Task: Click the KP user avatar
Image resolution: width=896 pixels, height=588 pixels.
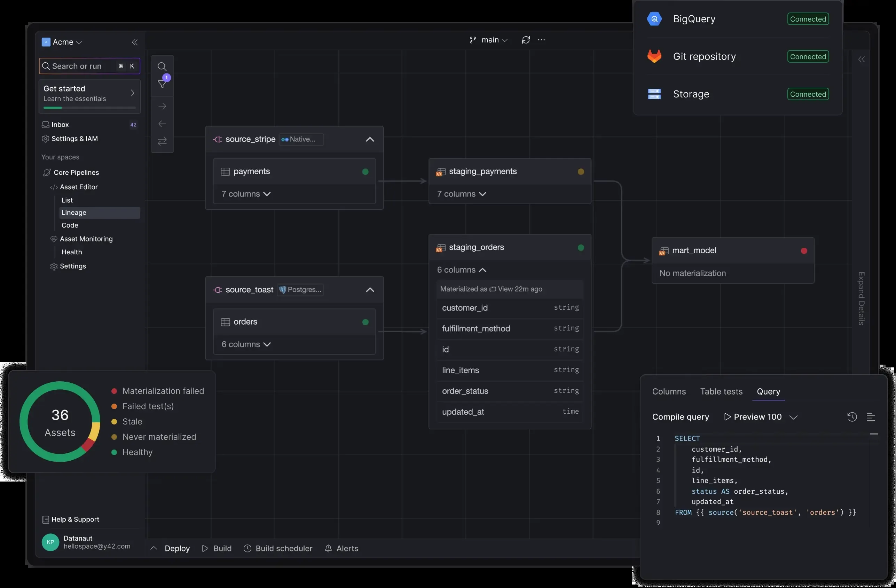Action: [50, 542]
